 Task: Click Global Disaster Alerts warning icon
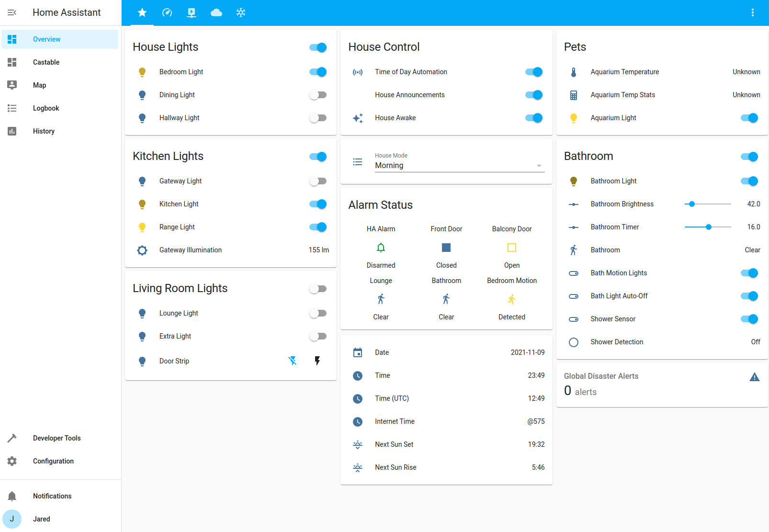point(754,377)
